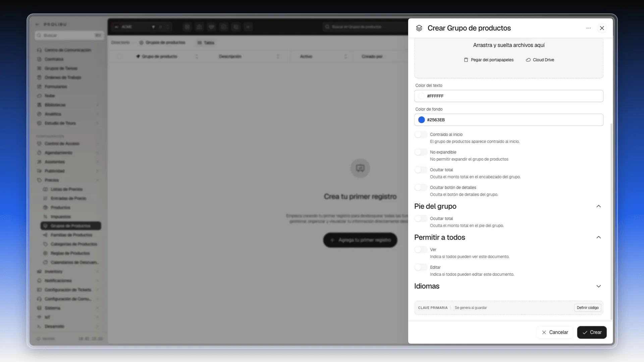Screen dimensions: 644x362
Task: Cancel creating the product group
Action: 555,332
